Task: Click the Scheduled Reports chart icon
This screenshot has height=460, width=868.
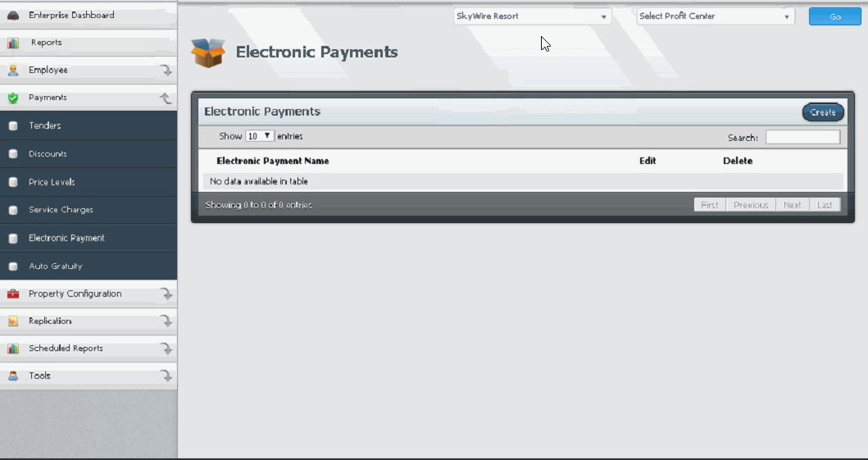Action: point(13,348)
